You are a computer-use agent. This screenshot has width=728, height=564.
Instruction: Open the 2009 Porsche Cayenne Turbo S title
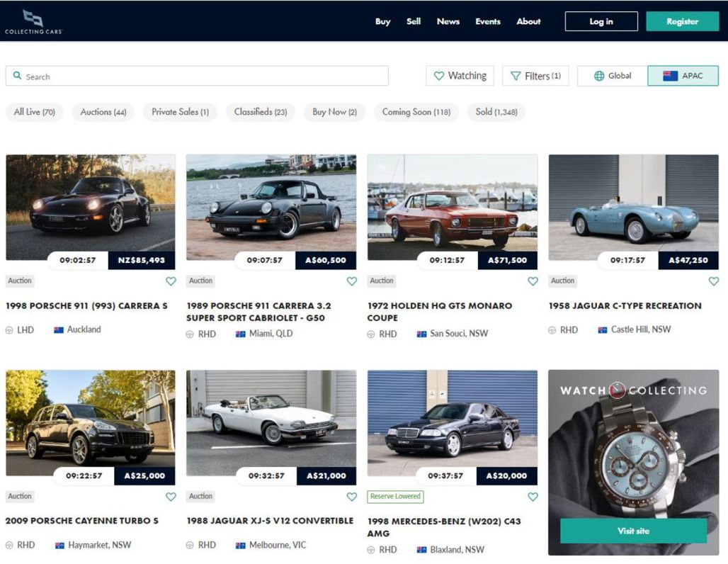(81, 521)
